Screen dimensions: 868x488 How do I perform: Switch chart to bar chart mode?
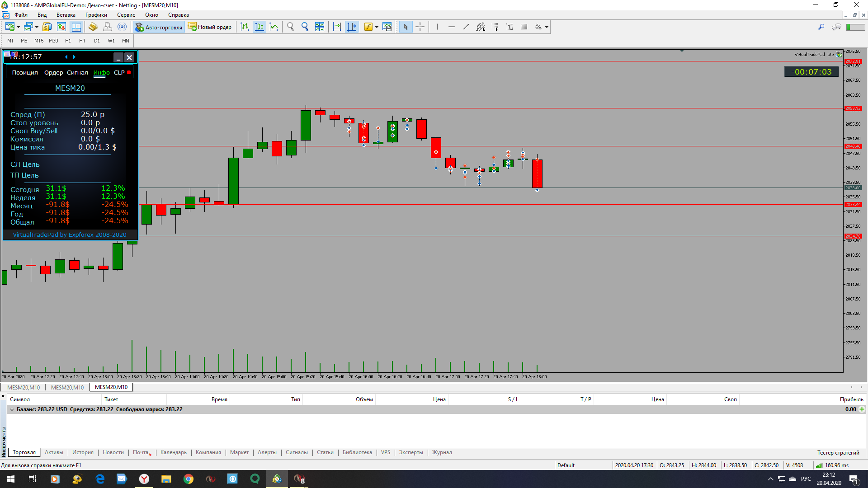tap(245, 27)
